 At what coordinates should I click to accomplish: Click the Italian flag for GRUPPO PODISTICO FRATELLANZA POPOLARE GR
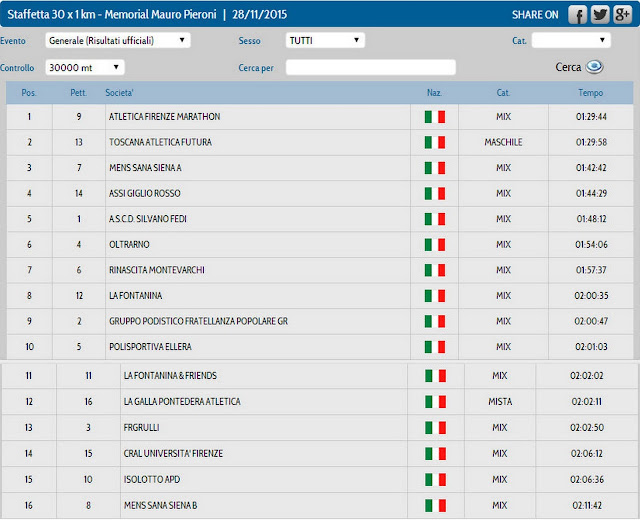[435, 321]
